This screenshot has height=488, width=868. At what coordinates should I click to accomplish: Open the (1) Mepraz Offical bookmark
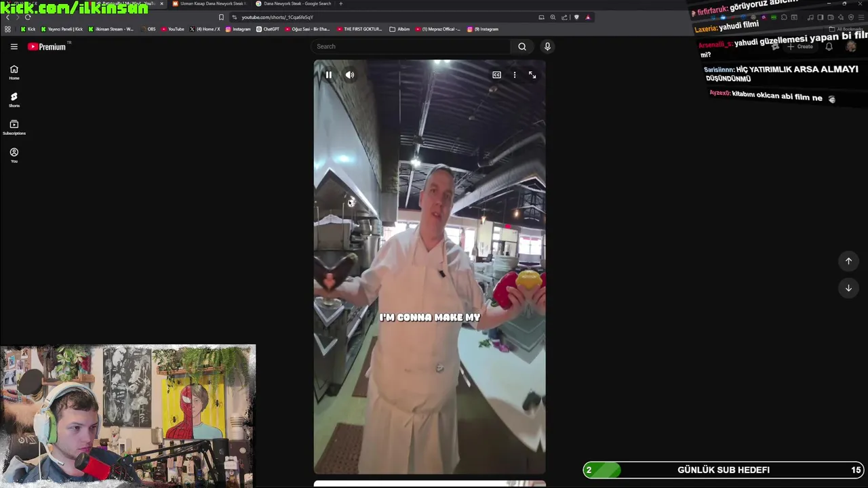pos(438,29)
